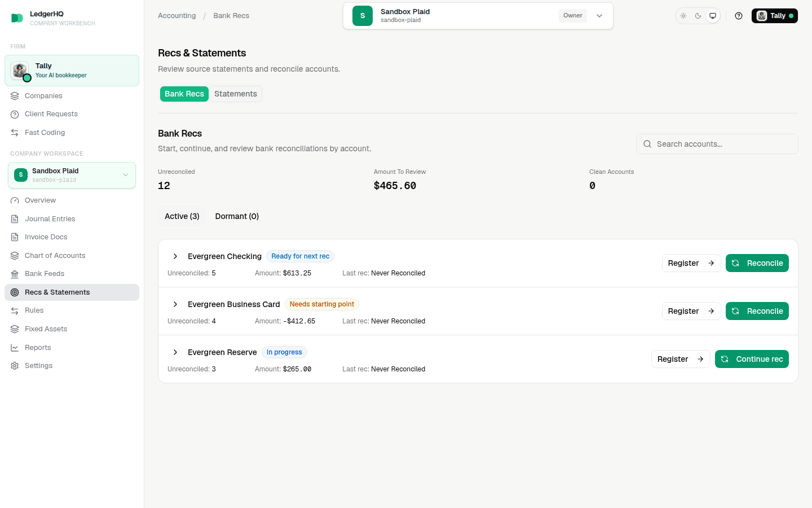Viewport: 812px width, 508px height.
Task: Expand the Evergreen Business Card row
Action: tap(175, 304)
